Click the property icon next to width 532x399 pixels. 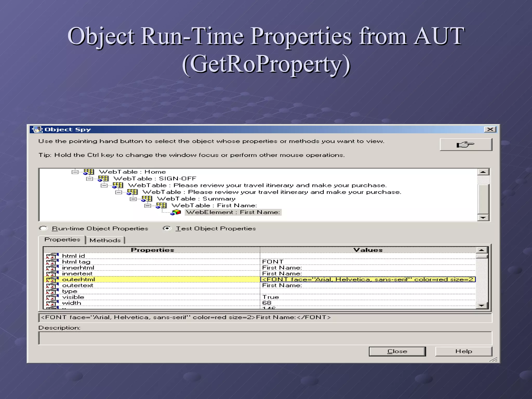(52, 303)
